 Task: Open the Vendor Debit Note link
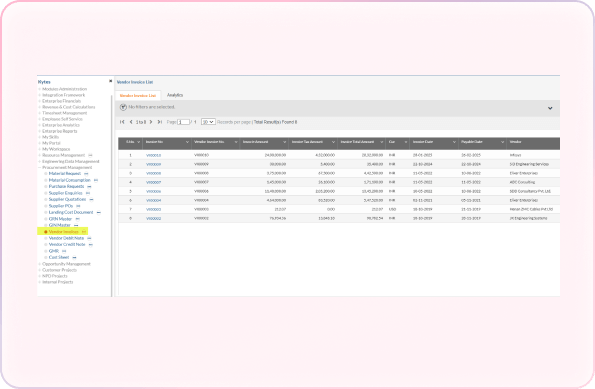pos(66,238)
